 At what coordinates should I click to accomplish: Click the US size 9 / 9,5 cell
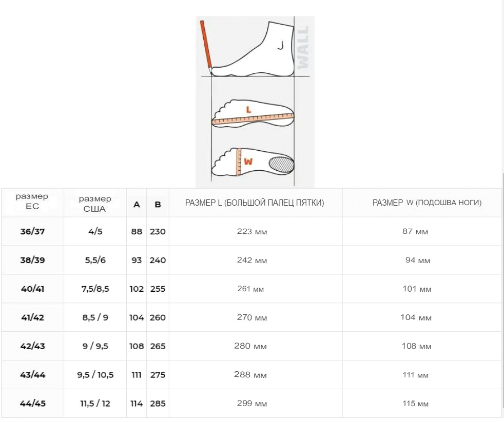click(95, 346)
